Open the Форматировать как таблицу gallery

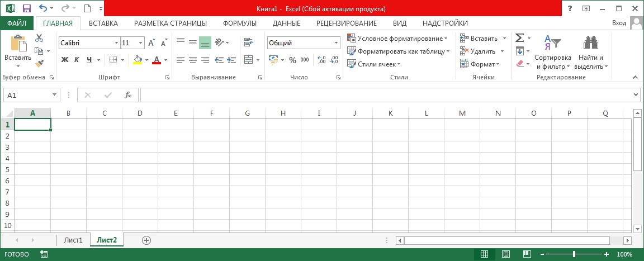[x=399, y=51]
